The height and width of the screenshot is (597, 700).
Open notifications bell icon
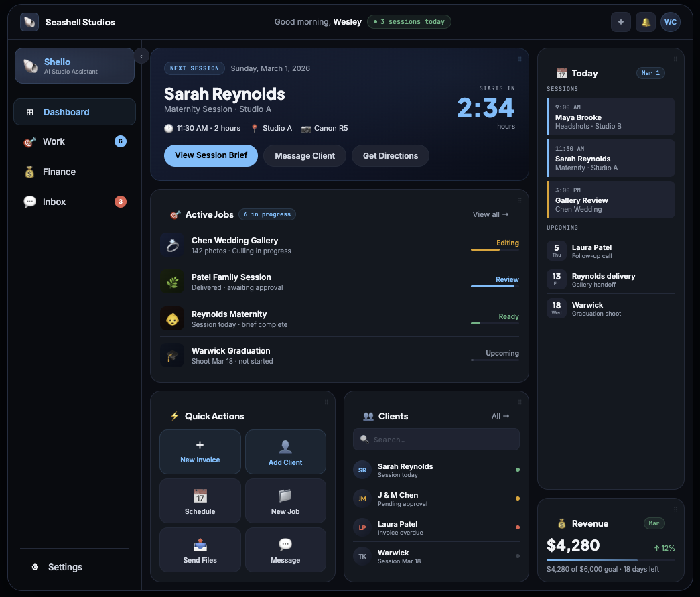tap(646, 22)
